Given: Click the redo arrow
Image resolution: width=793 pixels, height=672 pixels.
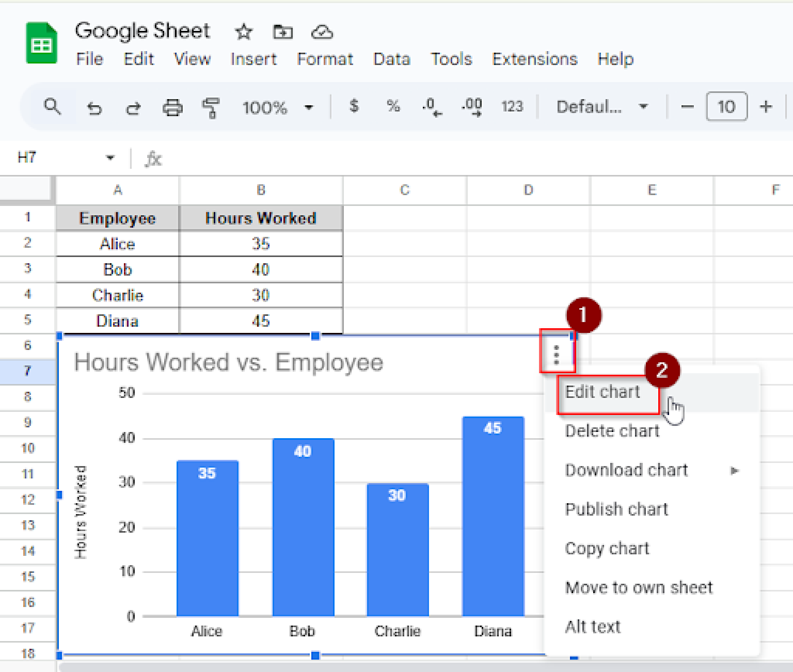Looking at the screenshot, I should click(133, 108).
